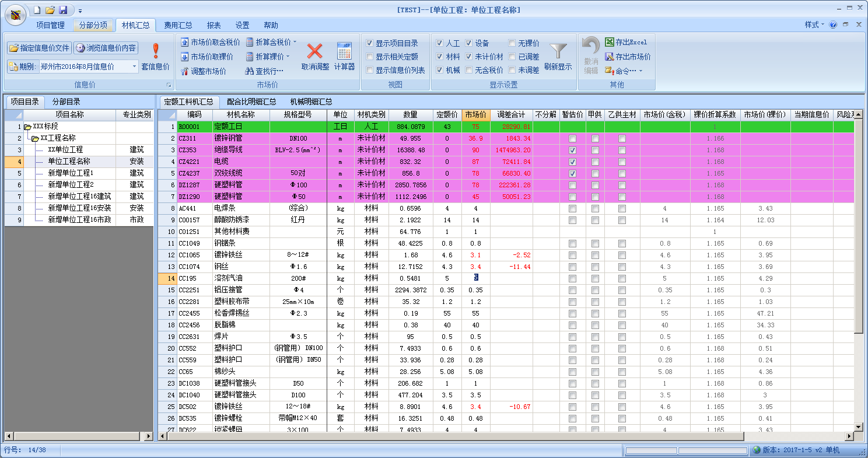Click the 定额工日 cell in row 1
868x458 pixels.
(241, 127)
